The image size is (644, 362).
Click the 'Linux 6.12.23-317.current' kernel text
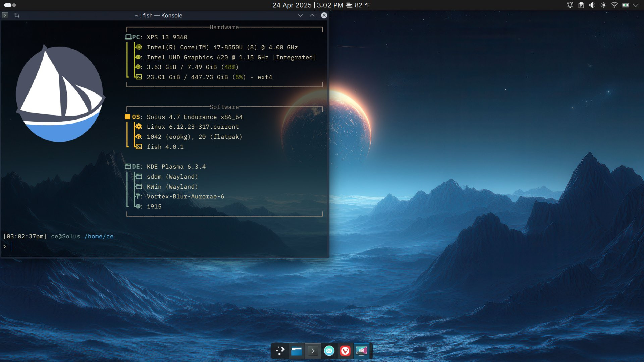[x=193, y=127]
